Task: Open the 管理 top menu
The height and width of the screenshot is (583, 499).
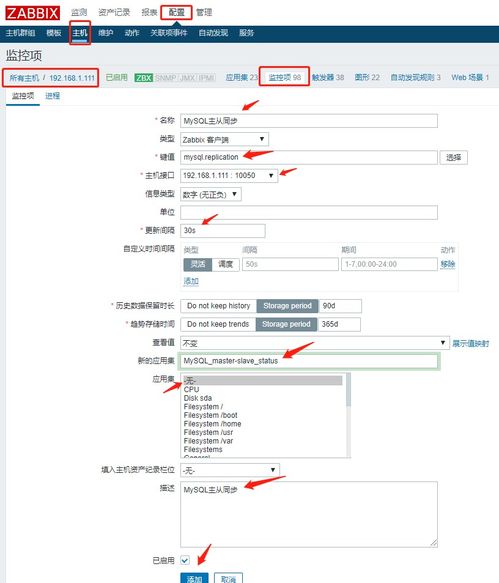Action: pyautogui.click(x=204, y=13)
